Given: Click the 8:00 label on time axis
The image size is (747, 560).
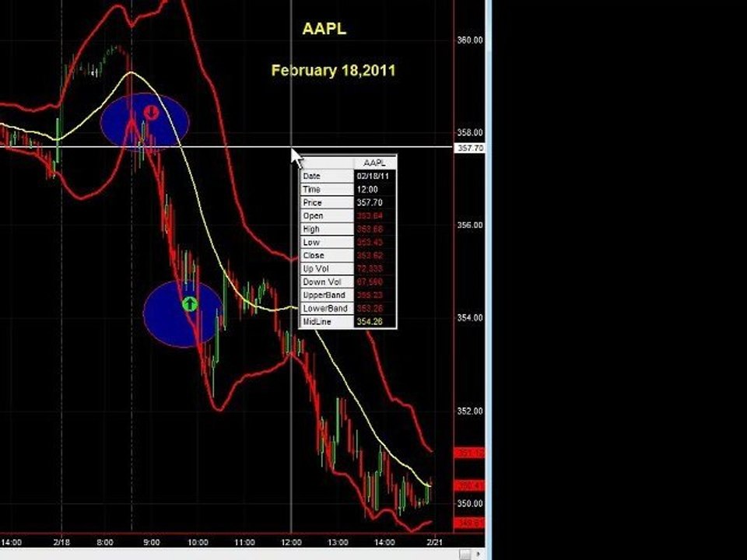Looking at the screenshot, I should pyautogui.click(x=105, y=542).
